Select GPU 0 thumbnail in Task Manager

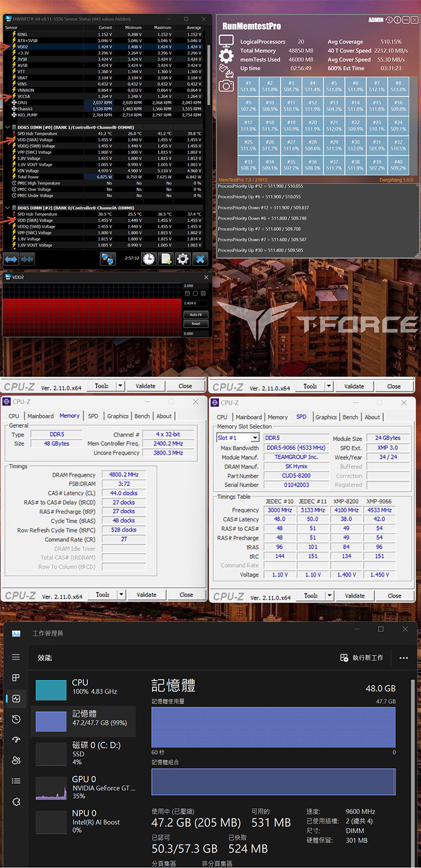[x=51, y=788]
